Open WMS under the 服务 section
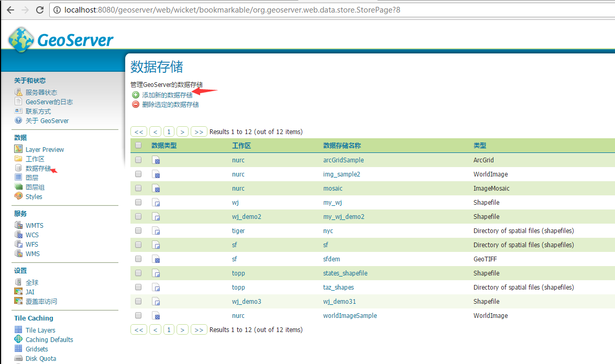Viewport: 615px width, 364px height. point(32,253)
